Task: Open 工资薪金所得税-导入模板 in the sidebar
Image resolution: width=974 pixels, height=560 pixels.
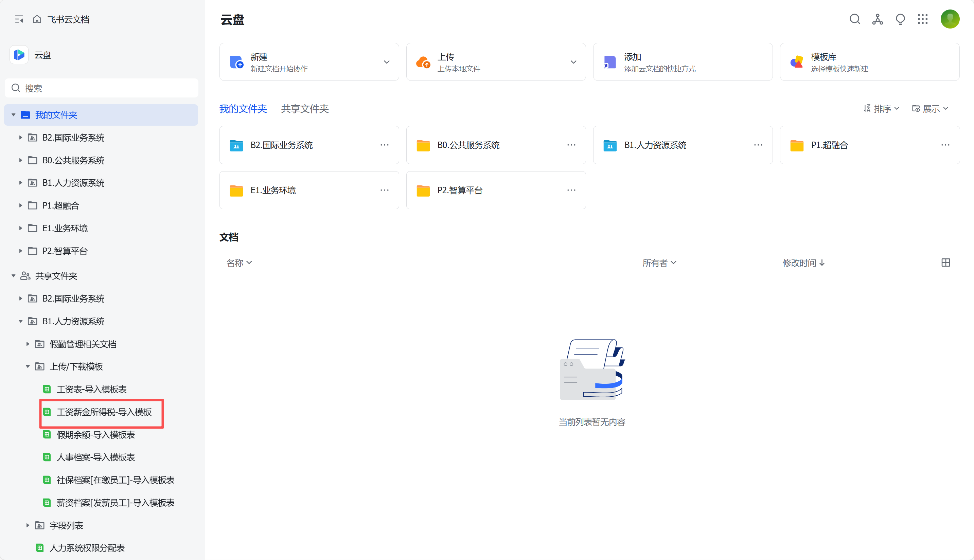Action: click(x=104, y=412)
